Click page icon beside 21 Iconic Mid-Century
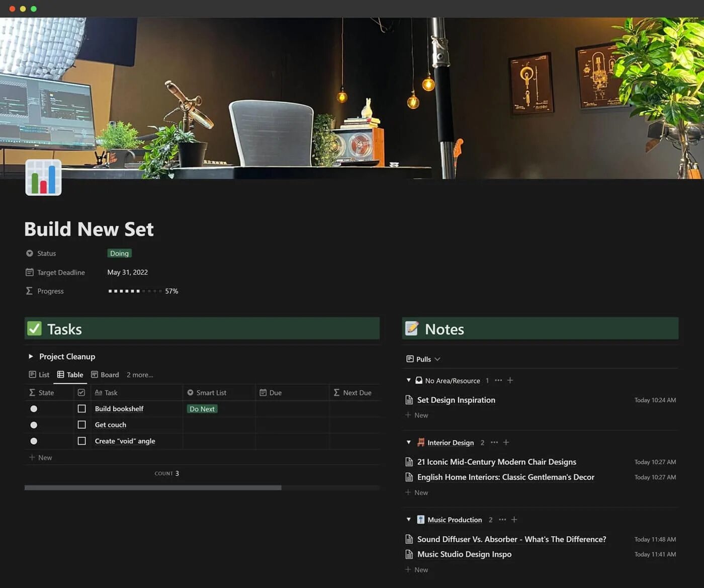Viewport: 704px width, 588px height. coord(409,462)
